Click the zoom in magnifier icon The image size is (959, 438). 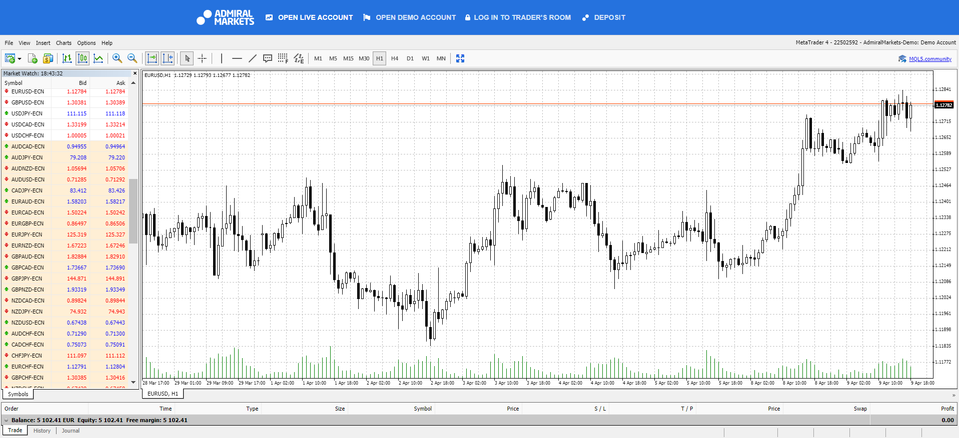point(117,59)
